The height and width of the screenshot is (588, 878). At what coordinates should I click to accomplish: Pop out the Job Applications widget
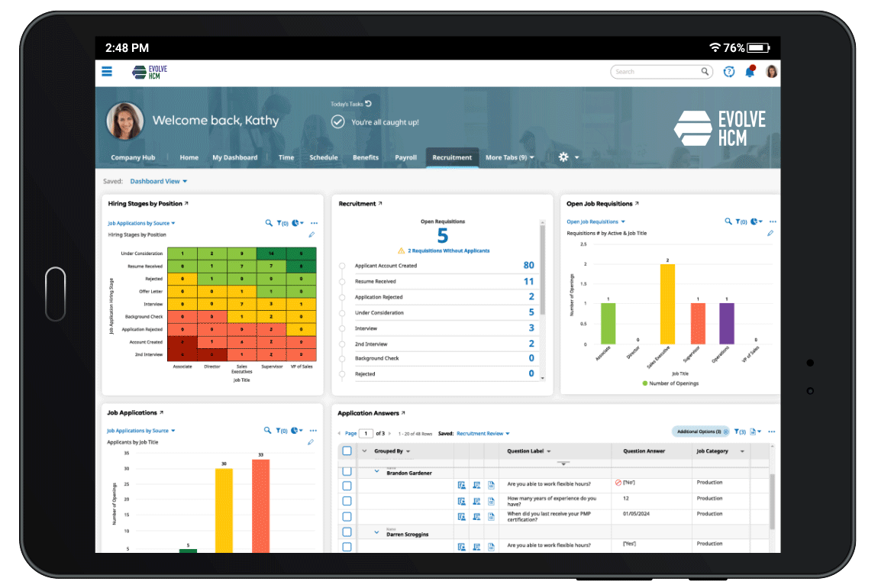(x=161, y=412)
